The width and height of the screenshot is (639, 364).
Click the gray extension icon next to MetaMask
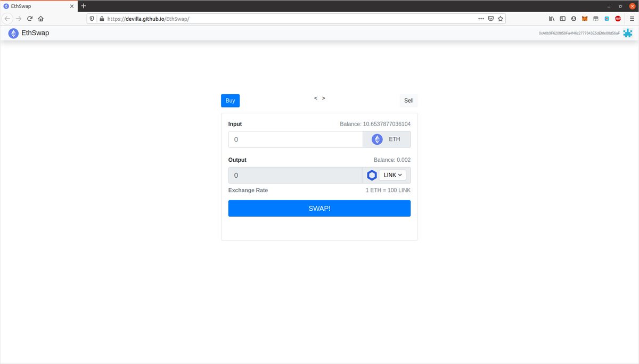[596, 18]
